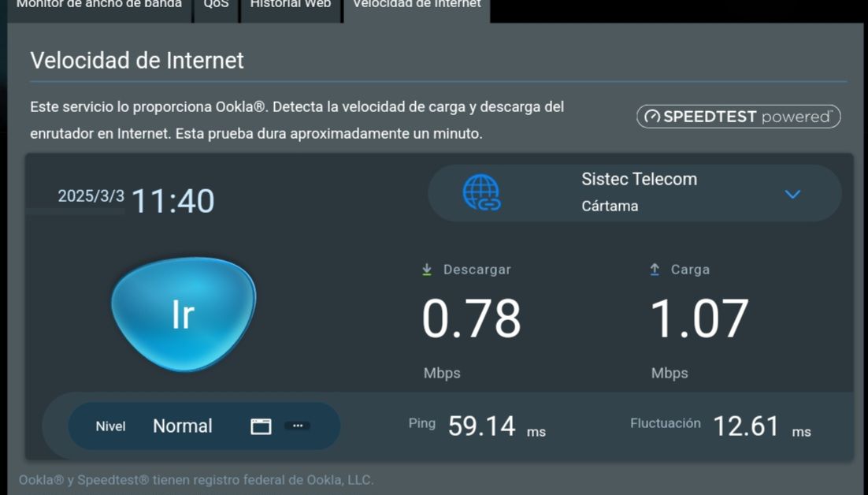868x495 pixels.
Task: Click the 11:40 test timestamp
Action: (173, 200)
